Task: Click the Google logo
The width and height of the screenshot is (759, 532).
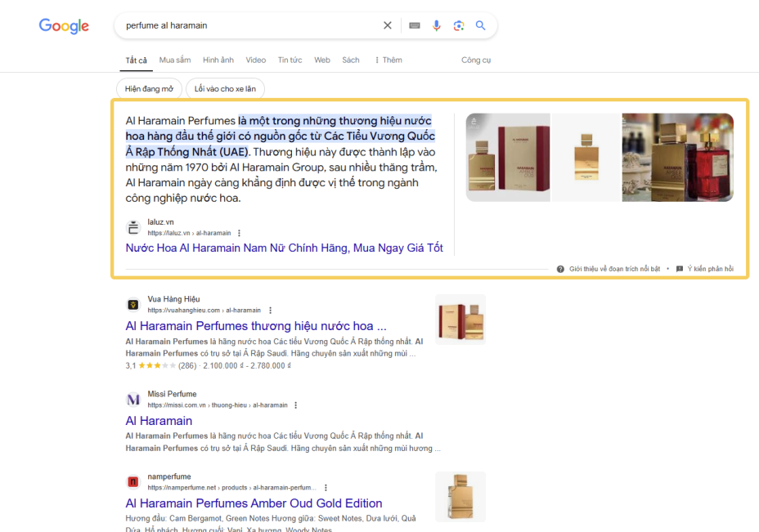Action: (64, 26)
